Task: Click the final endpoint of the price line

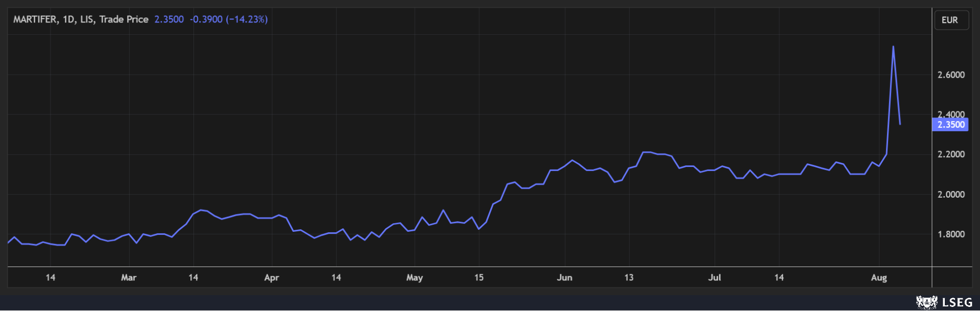Action: 900,124
